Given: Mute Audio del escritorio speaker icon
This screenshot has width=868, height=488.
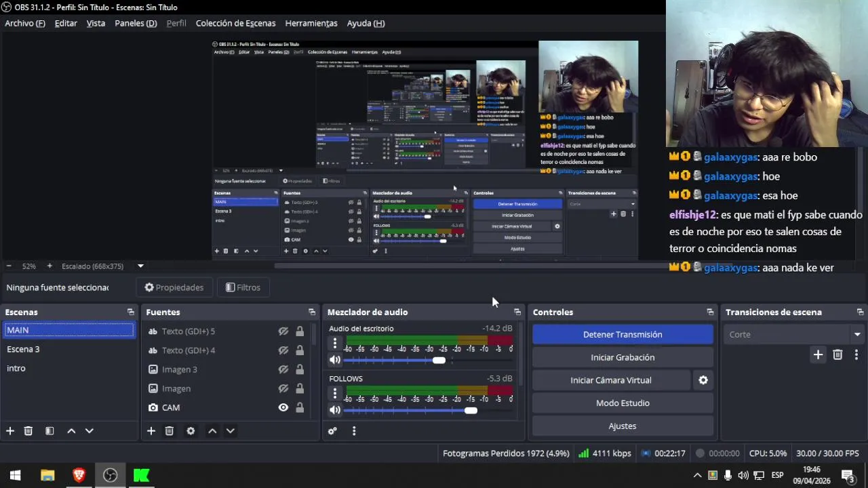Looking at the screenshot, I should point(335,361).
